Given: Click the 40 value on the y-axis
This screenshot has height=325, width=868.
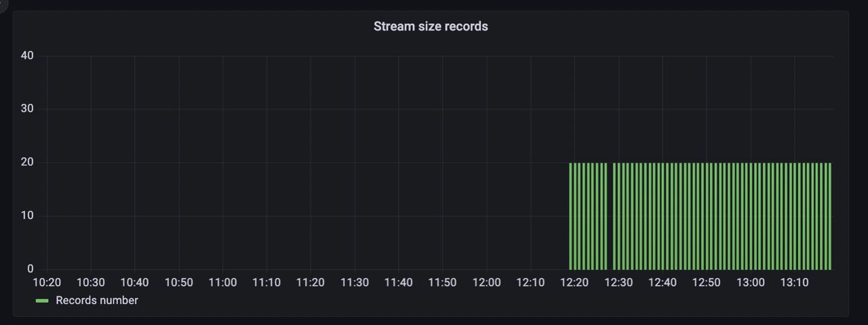Looking at the screenshot, I should (27, 56).
